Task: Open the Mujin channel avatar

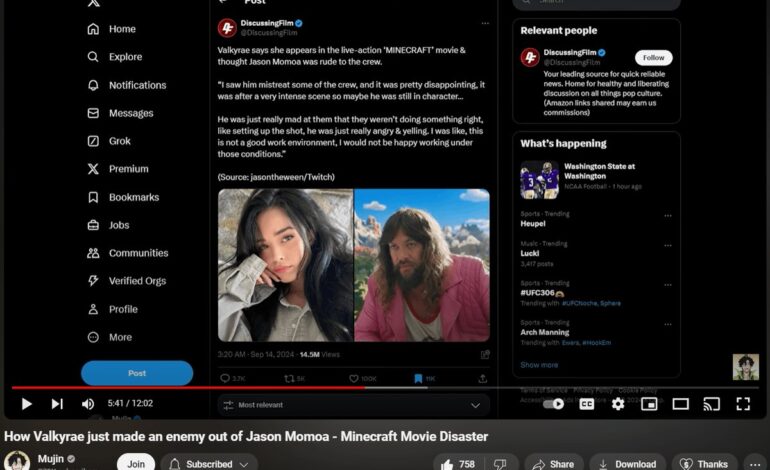Action: tap(17, 461)
